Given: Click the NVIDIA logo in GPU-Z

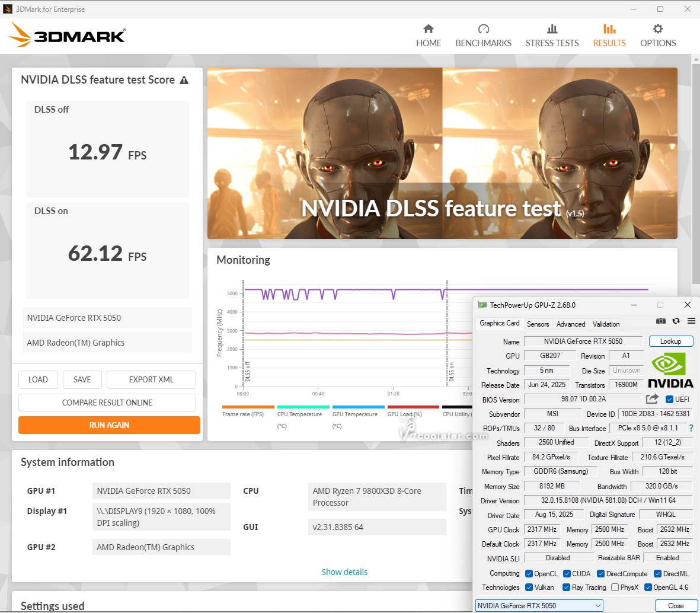Looking at the screenshot, I should pyautogui.click(x=670, y=370).
